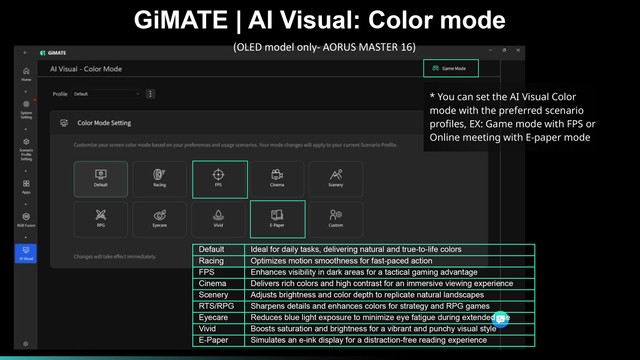Click 'Boosts saturation and brightness' description
640x360 pixels.
373,329
